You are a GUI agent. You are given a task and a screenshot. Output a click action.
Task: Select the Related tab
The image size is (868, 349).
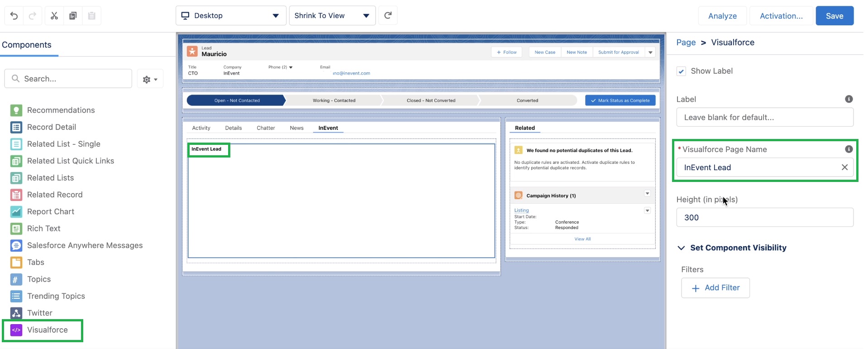pos(525,128)
